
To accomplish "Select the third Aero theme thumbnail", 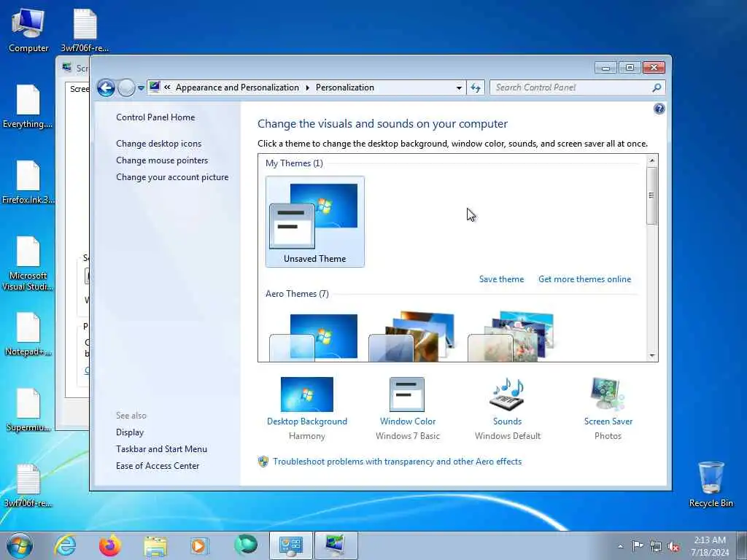I will 511,337.
